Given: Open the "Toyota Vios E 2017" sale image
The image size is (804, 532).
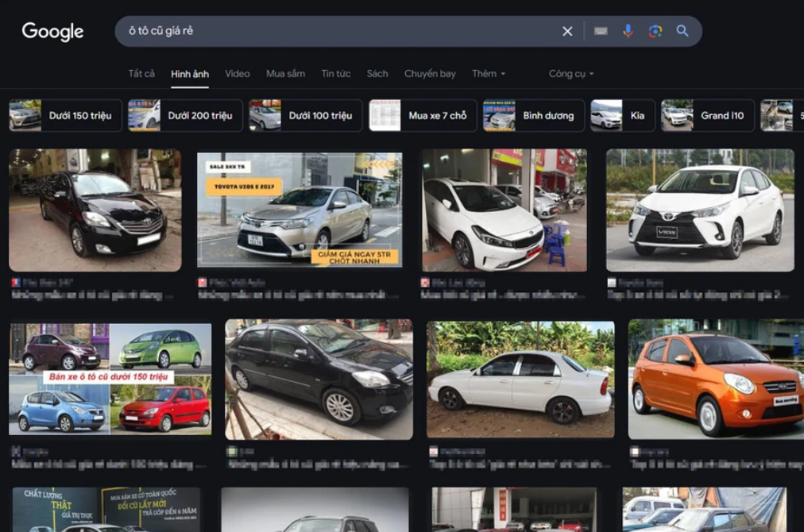Looking at the screenshot, I should pos(300,210).
